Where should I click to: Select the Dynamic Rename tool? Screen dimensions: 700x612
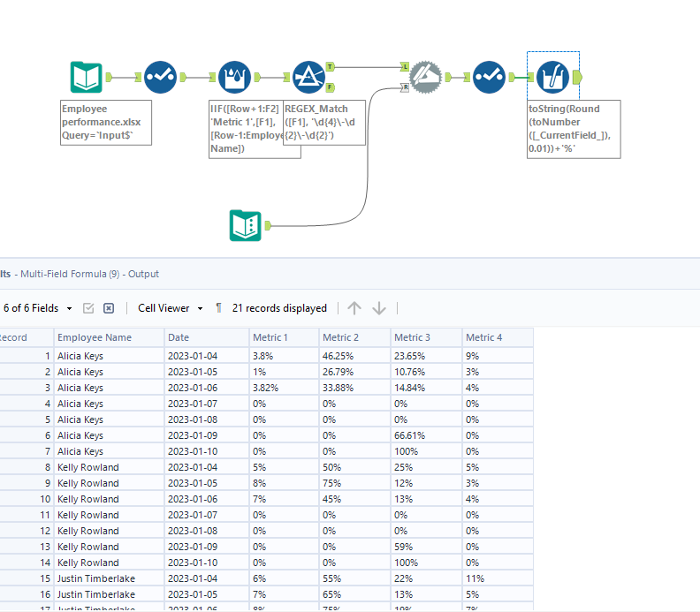point(426,77)
